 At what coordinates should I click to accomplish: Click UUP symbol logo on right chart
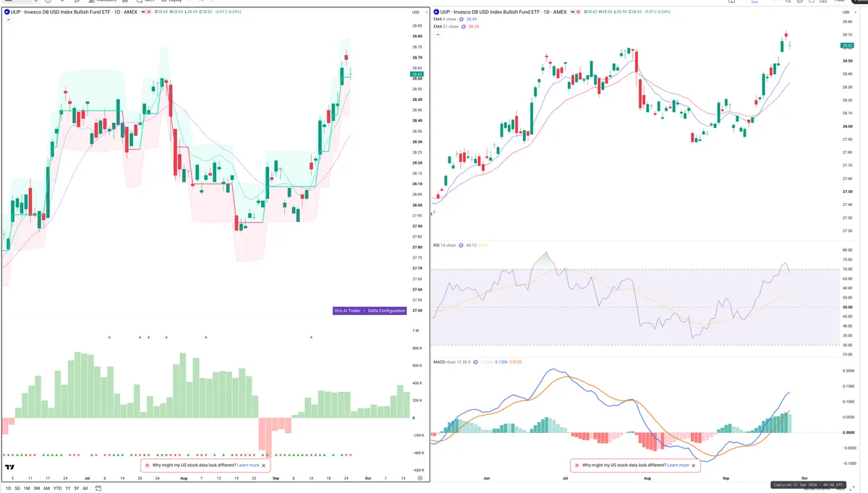tap(435, 12)
